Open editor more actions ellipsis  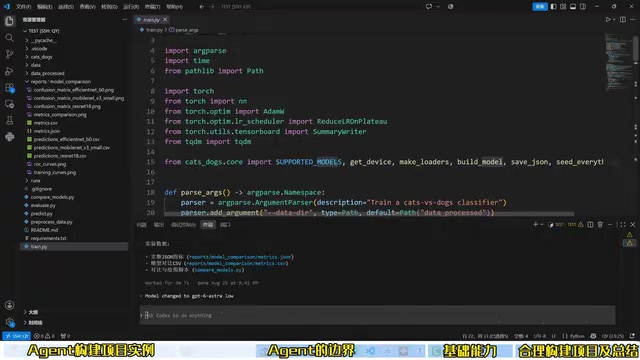pos(633,20)
